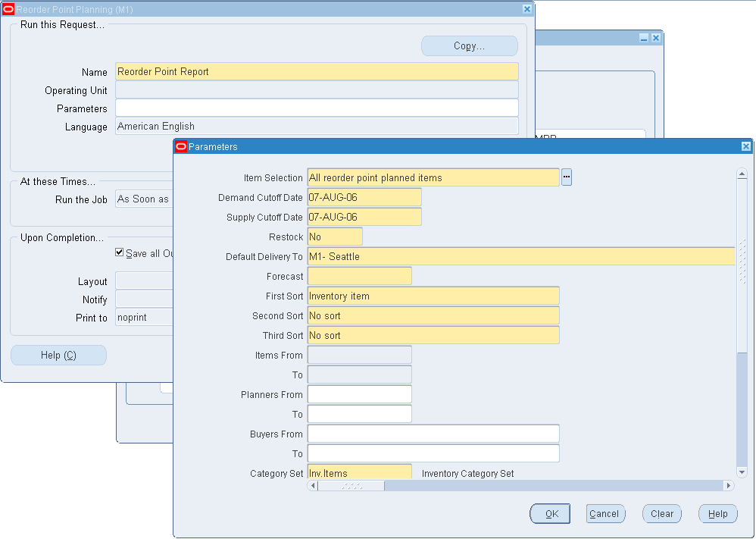This screenshot has height=539, width=756.
Task: Click the Oracle icon in Reorder Point Planning title bar
Action: click(8, 9)
